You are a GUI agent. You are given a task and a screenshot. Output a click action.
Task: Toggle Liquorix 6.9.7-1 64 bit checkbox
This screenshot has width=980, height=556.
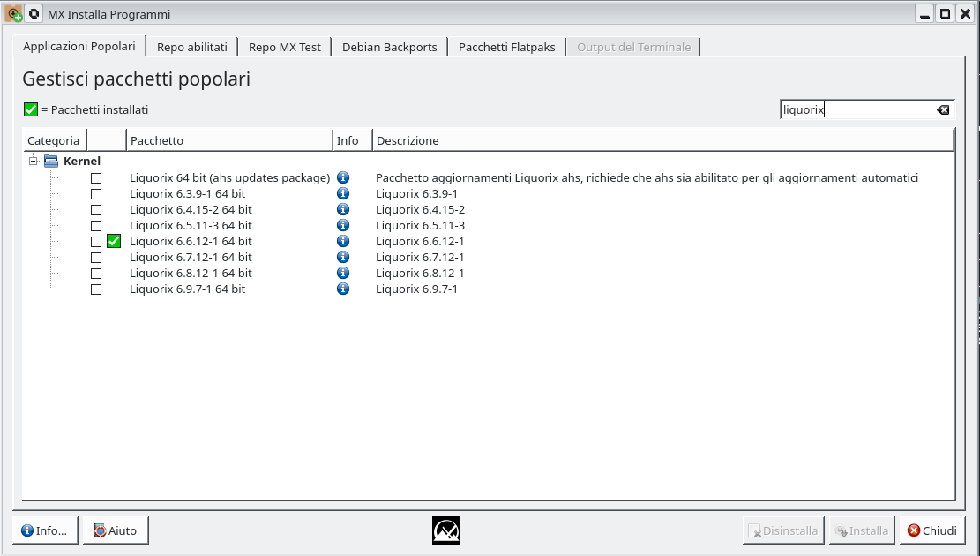[x=96, y=289]
